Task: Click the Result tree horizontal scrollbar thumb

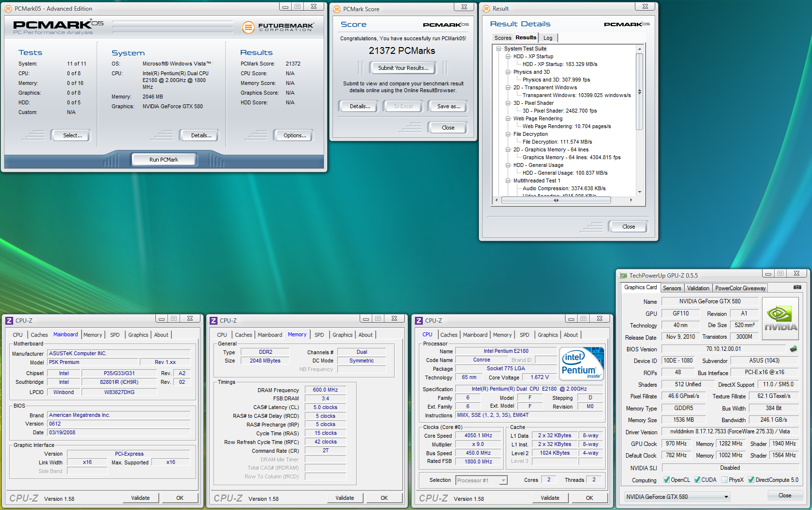Action: [556, 200]
